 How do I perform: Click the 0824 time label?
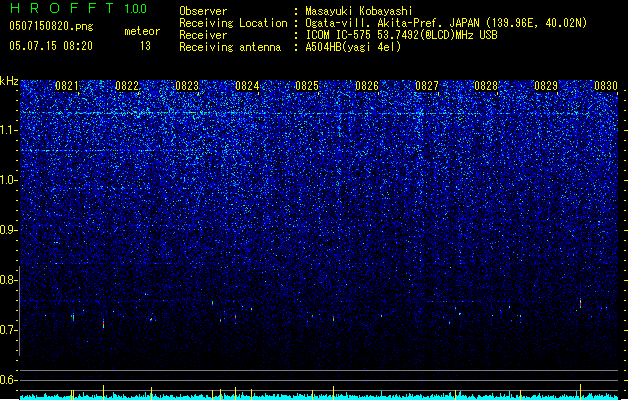pos(247,86)
